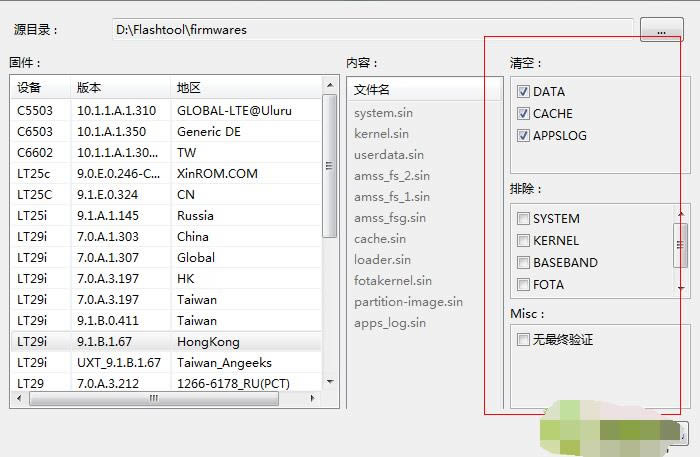Tick the BASEBAND exclude checkbox

523,263
